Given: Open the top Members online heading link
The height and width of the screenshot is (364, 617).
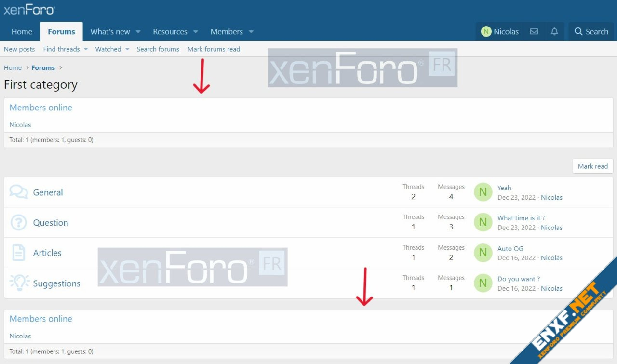Looking at the screenshot, I should click(41, 108).
